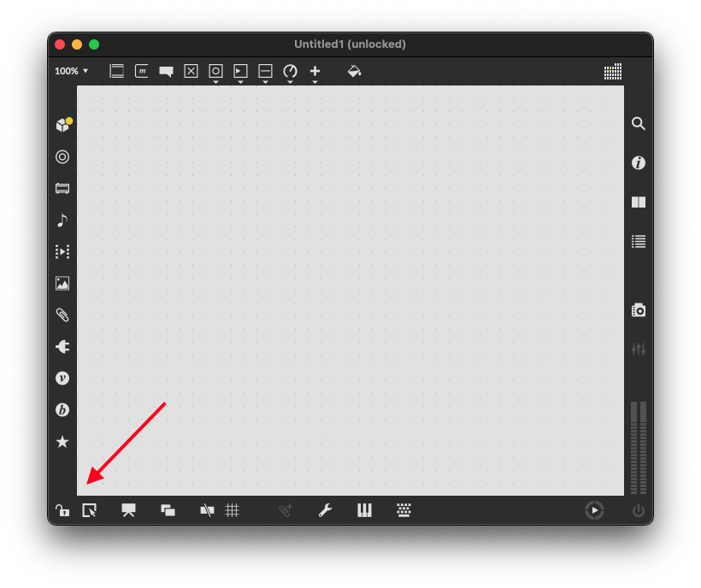
Task: Click the keyboard icon in bottom toolbar
Action: [x=404, y=510]
